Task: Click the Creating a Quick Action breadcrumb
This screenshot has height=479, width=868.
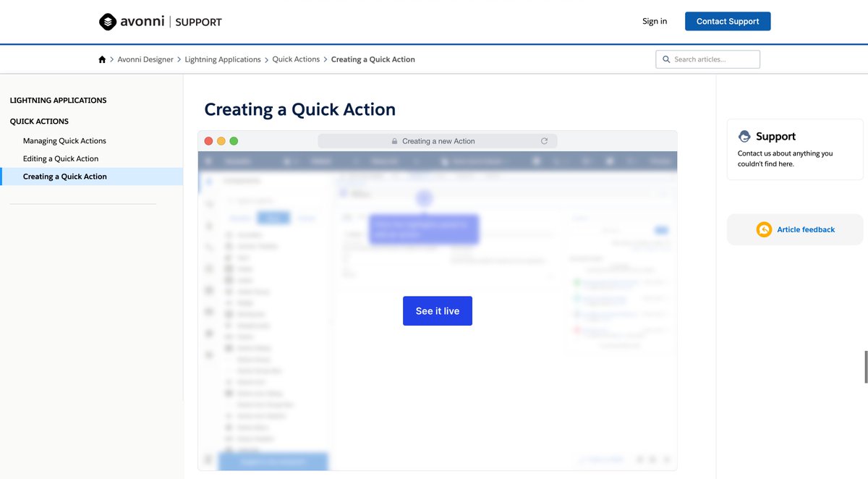Action: coord(373,59)
